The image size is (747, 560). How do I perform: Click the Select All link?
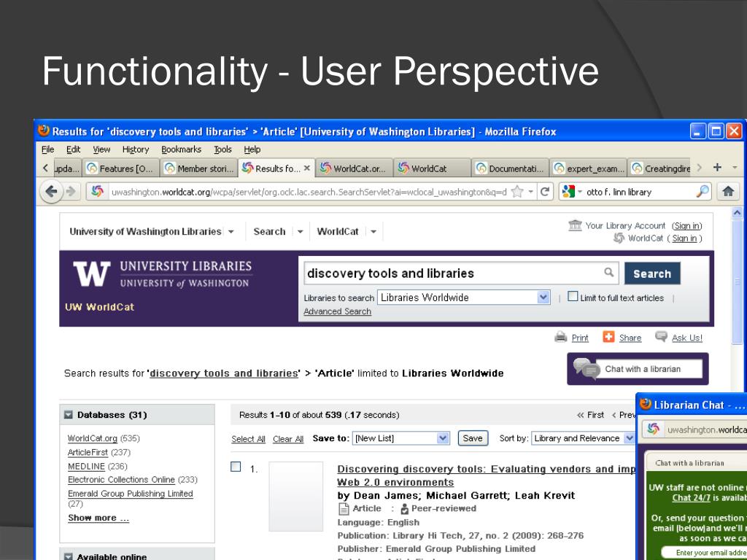tap(248, 438)
